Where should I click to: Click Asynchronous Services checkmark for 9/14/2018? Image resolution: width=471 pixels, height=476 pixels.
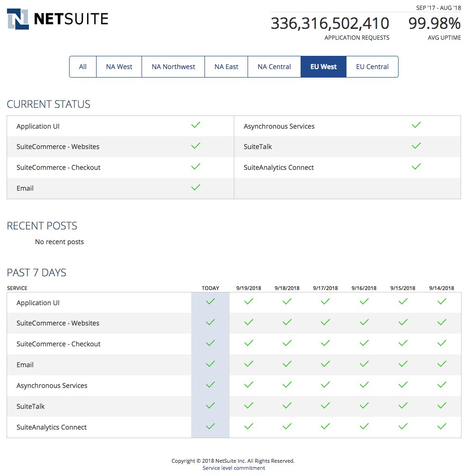pyautogui.click(x=442, y=385)
